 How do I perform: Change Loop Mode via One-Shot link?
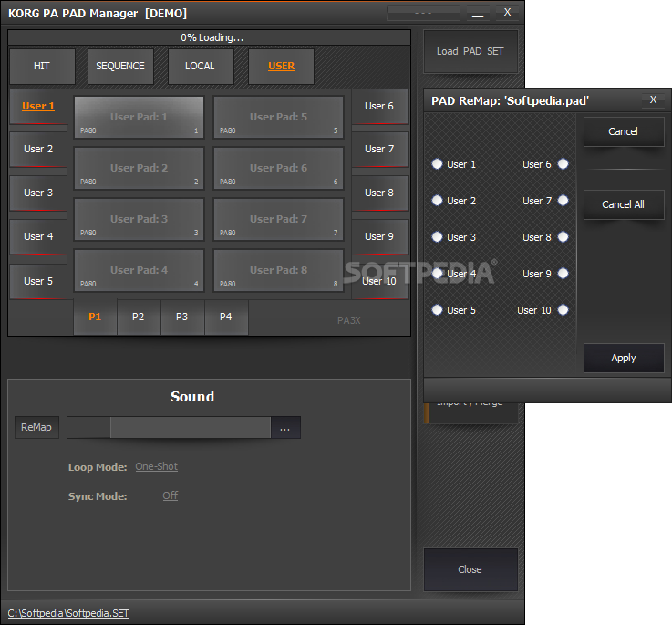click(x=157, y=467)
